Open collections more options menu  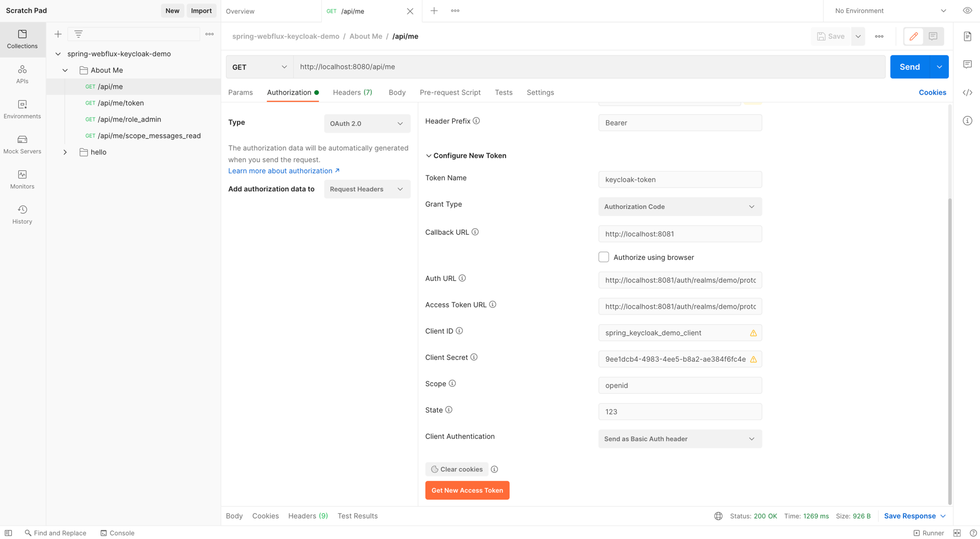[x=209, y=34]
